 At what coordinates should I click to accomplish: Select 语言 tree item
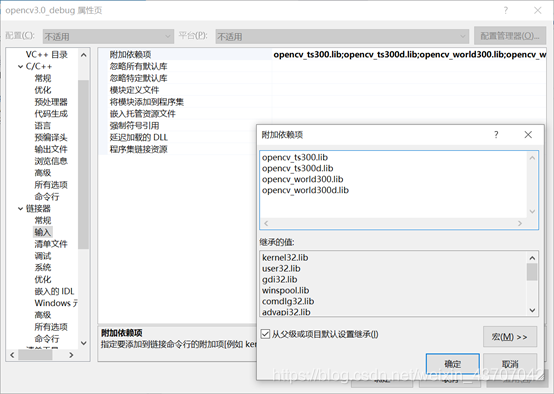click(43, 125)
